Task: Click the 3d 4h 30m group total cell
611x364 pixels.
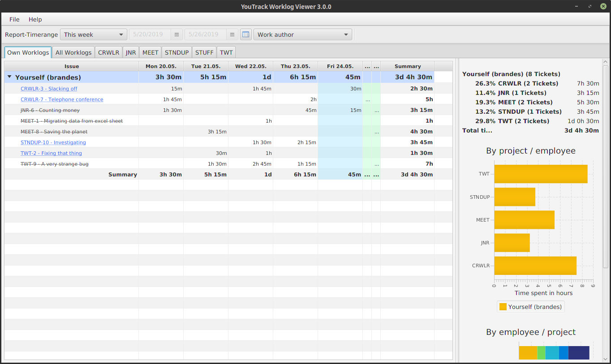Action: click(x=408, y=77)
